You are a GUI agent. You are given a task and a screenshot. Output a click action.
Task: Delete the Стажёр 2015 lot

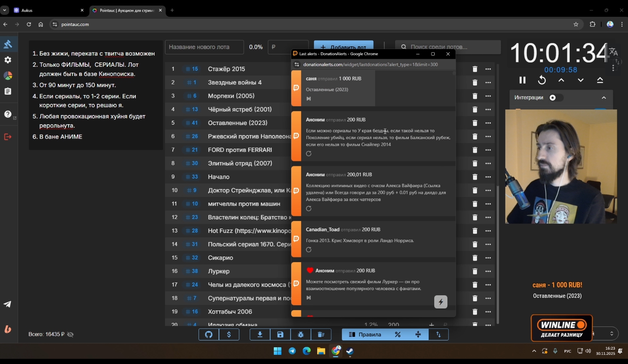pos(475,69)
